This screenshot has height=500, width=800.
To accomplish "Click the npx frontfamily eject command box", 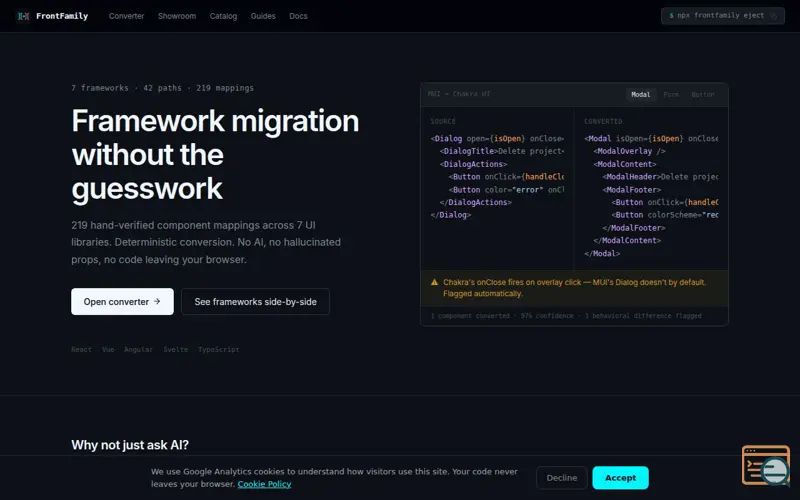I will click(x=722, y=16).
